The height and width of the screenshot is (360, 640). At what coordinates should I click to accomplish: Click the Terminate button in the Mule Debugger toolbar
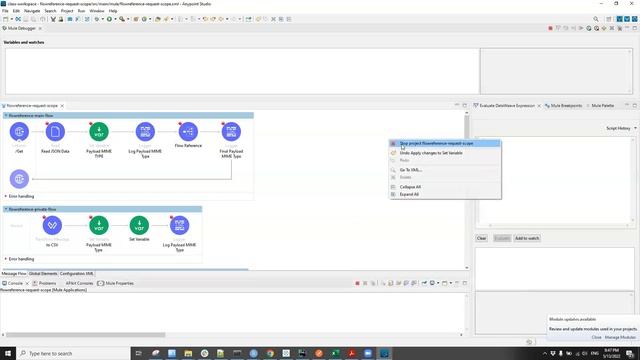pyautogui.click(x=550, y=28)
